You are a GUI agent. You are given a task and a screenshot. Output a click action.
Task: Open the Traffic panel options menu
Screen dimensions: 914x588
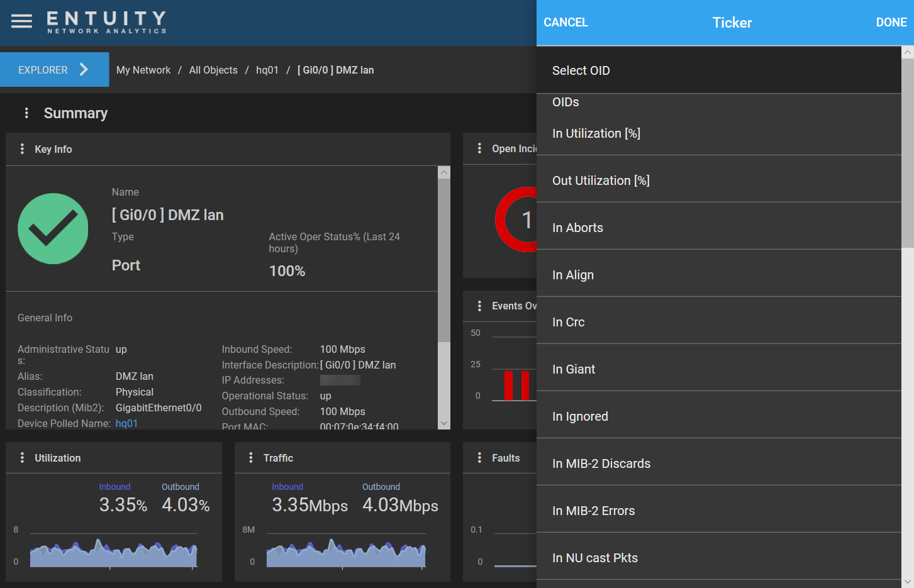pos(251,458)
